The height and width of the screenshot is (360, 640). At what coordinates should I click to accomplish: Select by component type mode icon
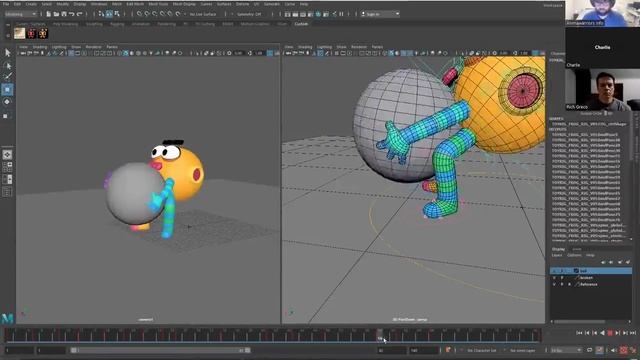(117, 14)
